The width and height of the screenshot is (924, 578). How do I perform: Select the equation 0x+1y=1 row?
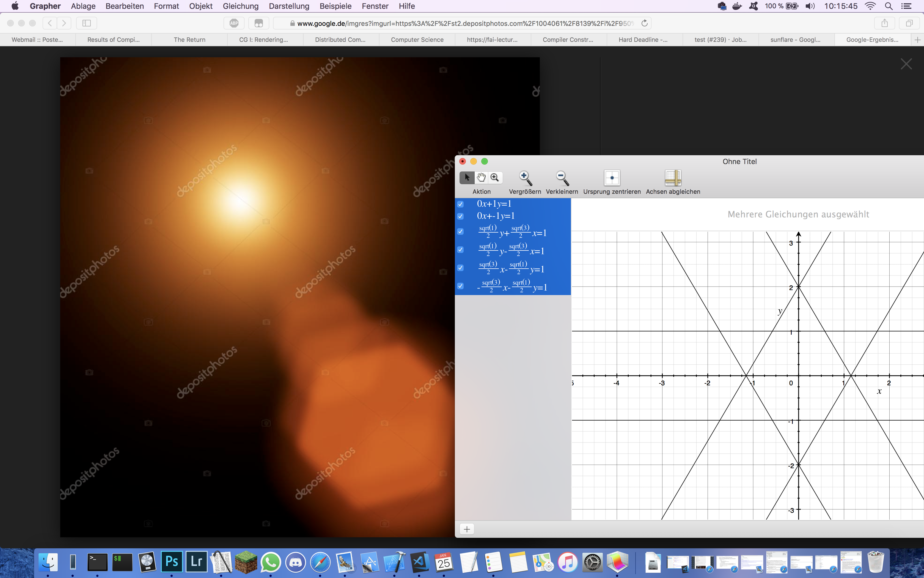(x=513, y=204)
